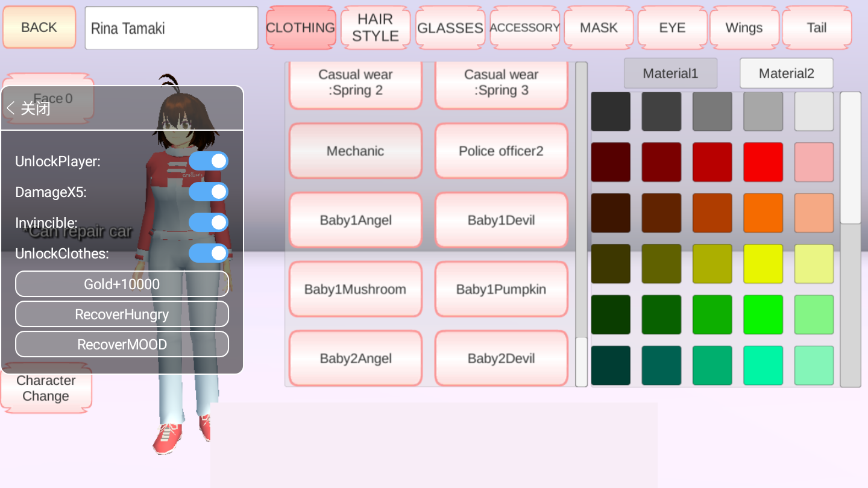Choose the Baby2Devil outfit
Screen dimensions: 868x488
point(502,358)
